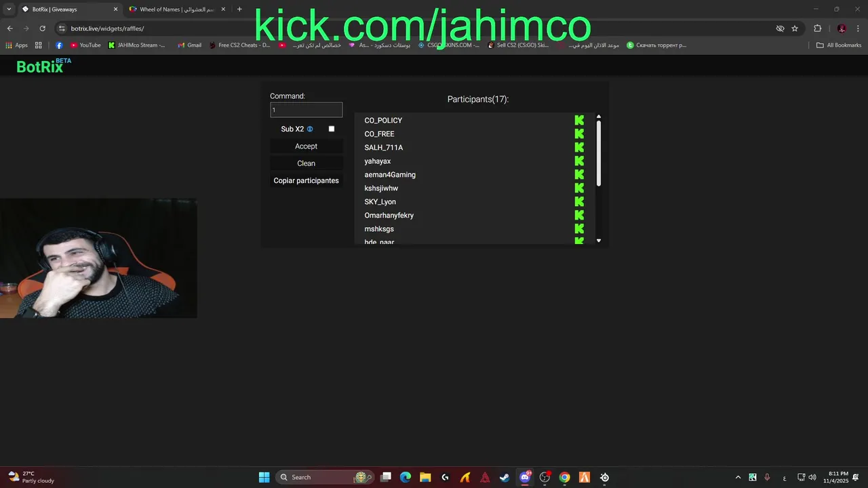
Task: Click the Kick icon beside SALH_711A
Action: 579,147
